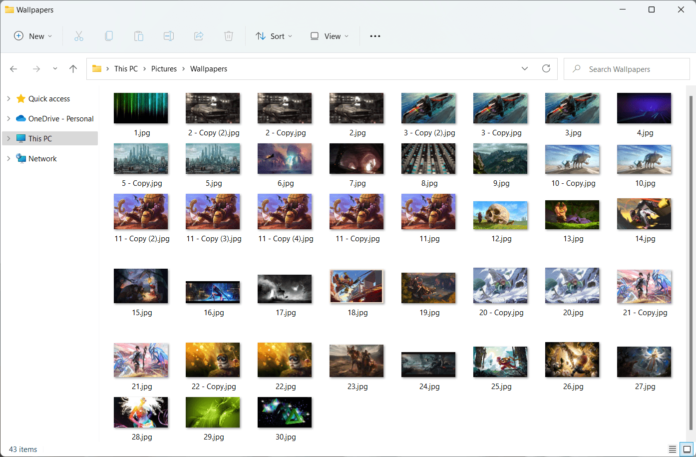Open the See more ellipsis menu
Viewport: 696px width, 457px height.
pos(375,36)
